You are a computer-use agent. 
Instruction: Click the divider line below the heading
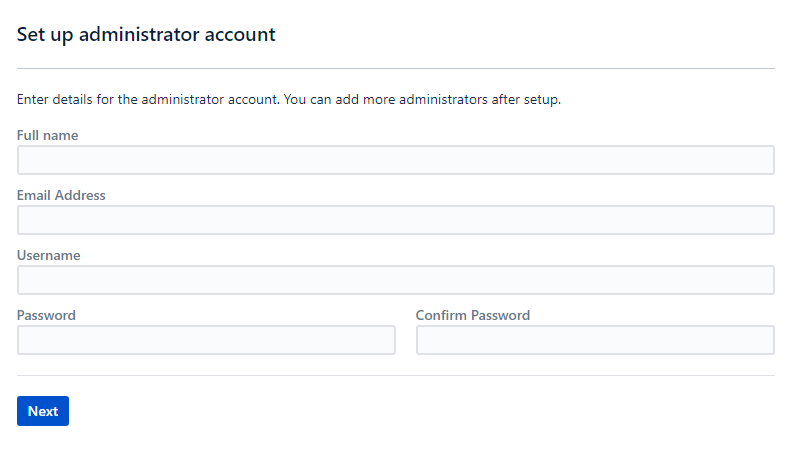[395, 68]
